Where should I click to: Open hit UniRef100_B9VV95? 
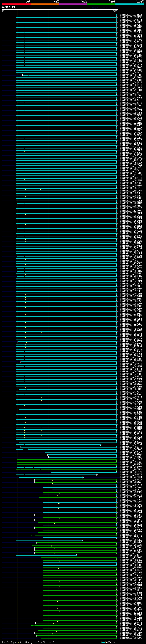pos(131,630)
